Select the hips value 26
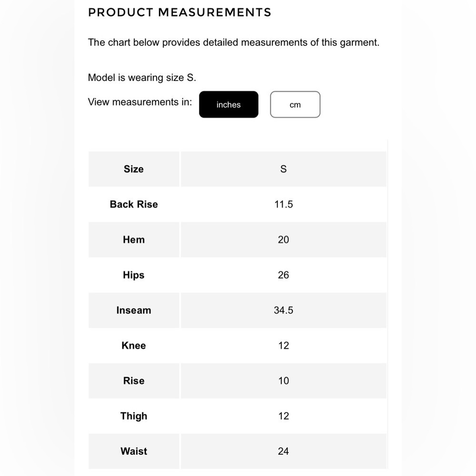 coord(284,275)
